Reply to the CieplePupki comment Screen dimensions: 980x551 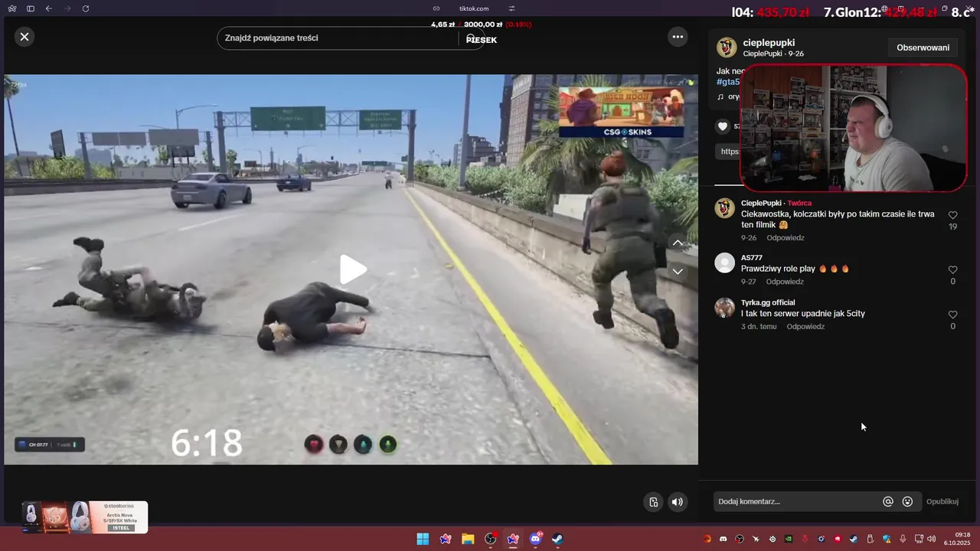click(x=785, y=238)
